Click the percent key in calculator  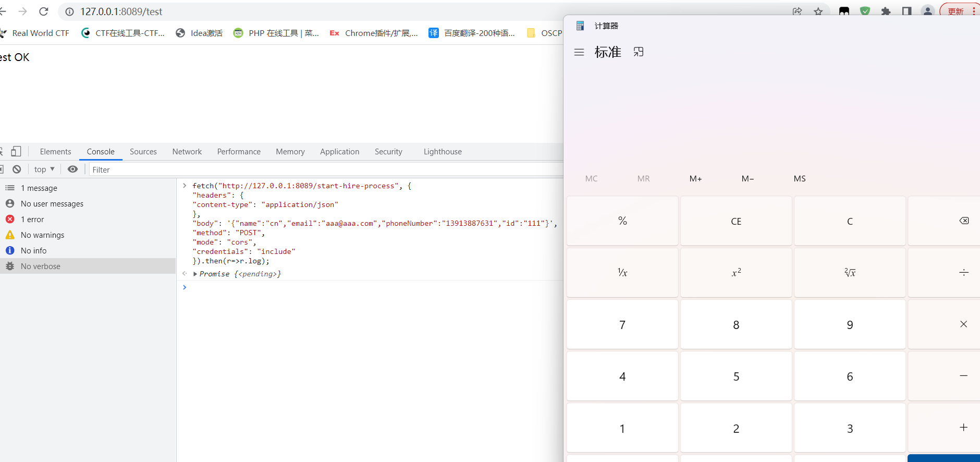pos(622,221)
